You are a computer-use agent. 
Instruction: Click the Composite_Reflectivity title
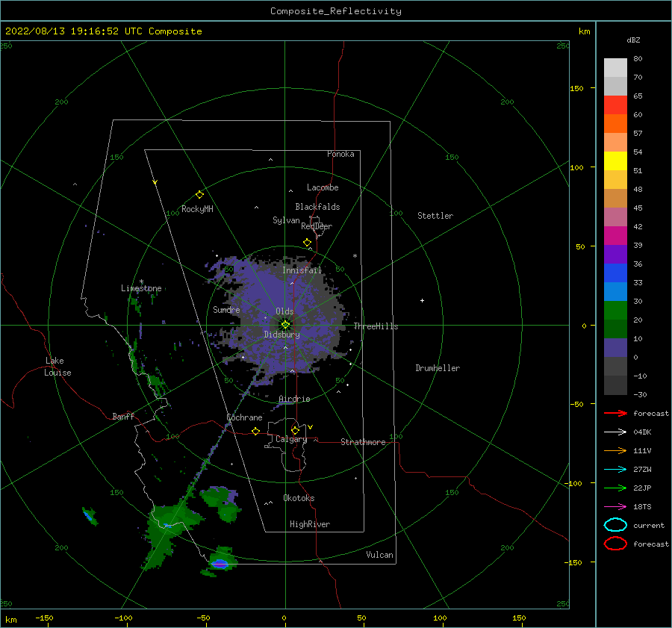pos(336,11)
